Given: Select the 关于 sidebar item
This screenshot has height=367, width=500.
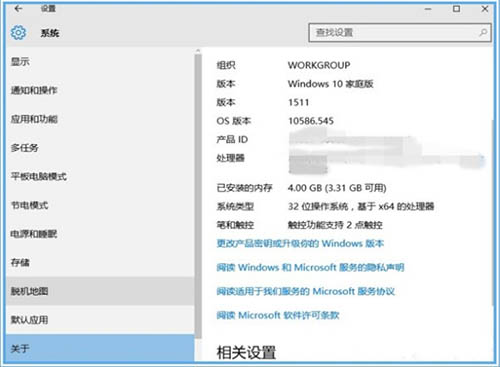Looking at the screenshot, I should coord(100,349).
